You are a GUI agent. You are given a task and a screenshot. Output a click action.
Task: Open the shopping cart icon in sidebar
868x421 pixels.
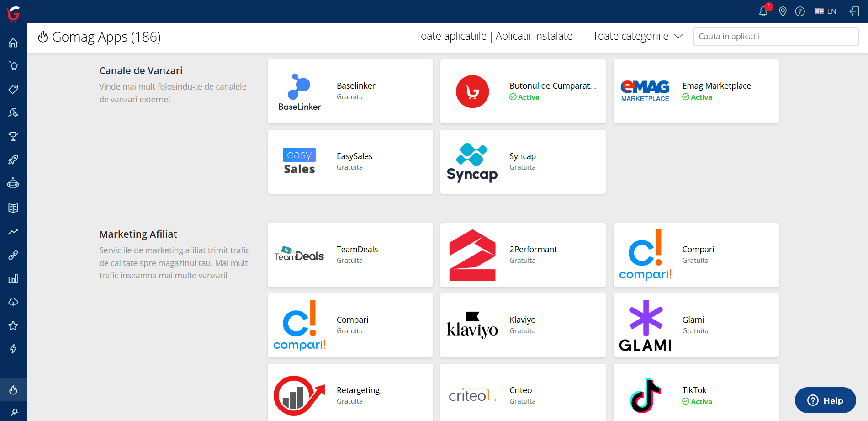pyautogui.click(x=13, y=66)
